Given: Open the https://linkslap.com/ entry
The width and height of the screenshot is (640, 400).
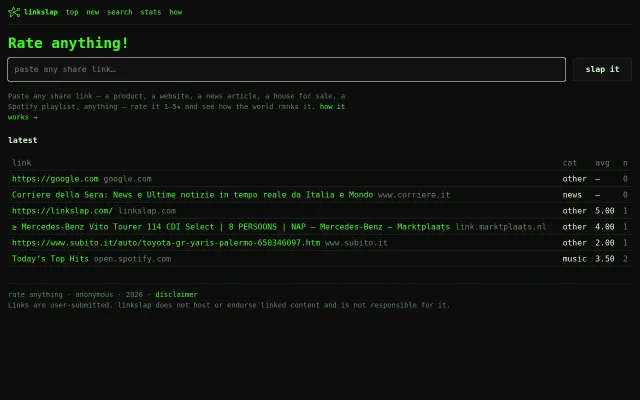Looking at the screenshot, I should point(62,211).
